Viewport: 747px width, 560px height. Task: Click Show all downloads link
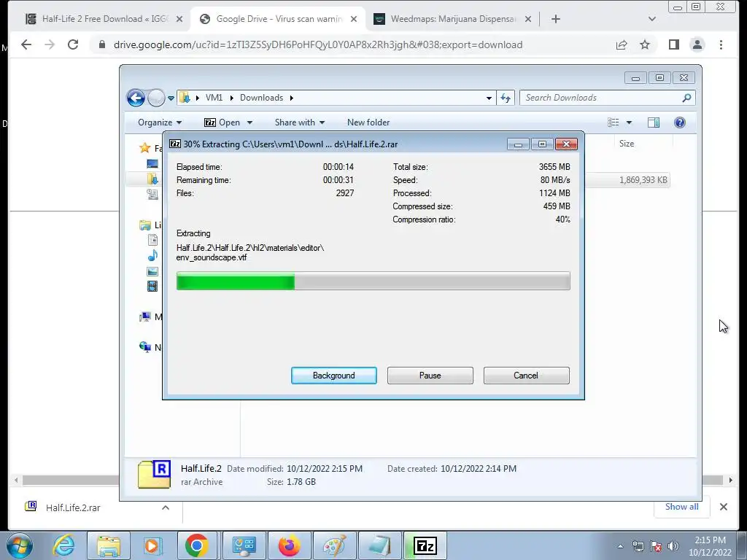click(x=682, y=507)
